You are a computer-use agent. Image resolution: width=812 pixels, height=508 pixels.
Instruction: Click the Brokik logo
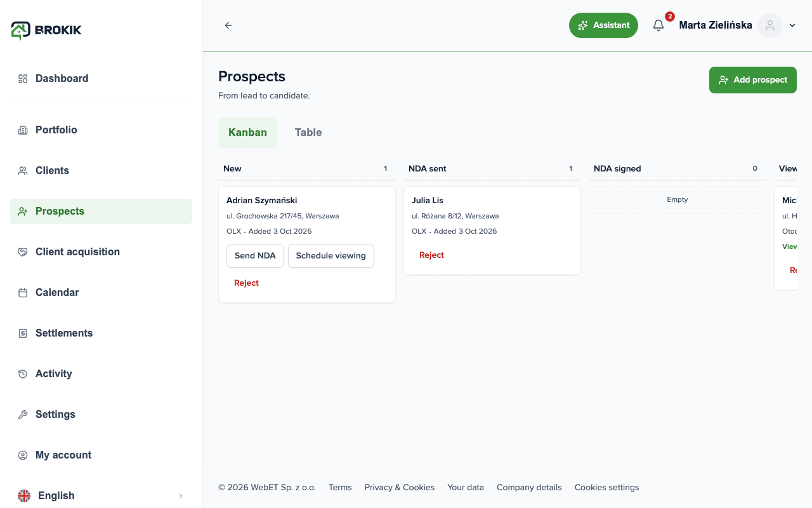[x=46, y=30]
